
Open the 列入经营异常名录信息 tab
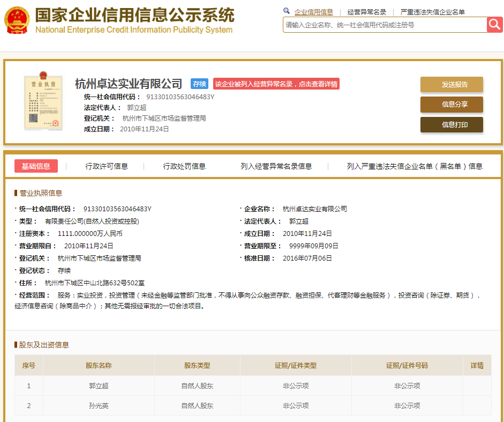point(276,166)
